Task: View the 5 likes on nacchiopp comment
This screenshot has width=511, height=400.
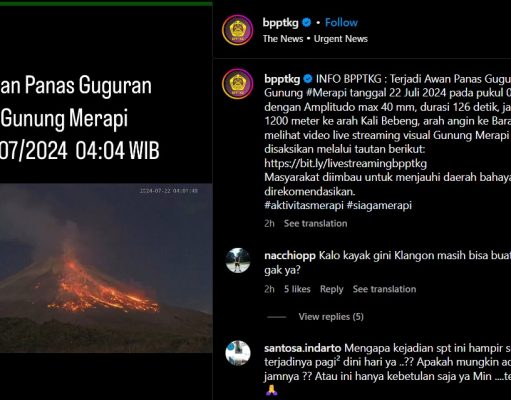Action: 297,289
